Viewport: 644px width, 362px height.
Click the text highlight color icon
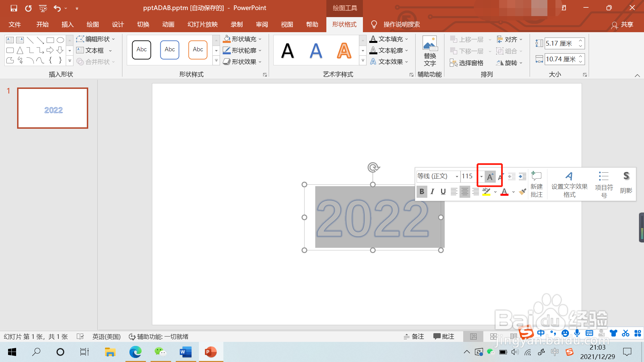tap(486, 192)
